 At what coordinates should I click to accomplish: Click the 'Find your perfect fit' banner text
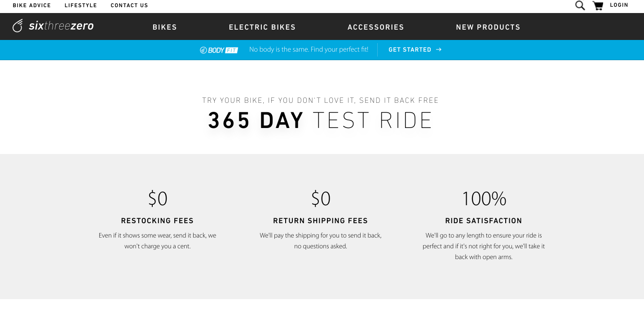(x=309, y=49)
